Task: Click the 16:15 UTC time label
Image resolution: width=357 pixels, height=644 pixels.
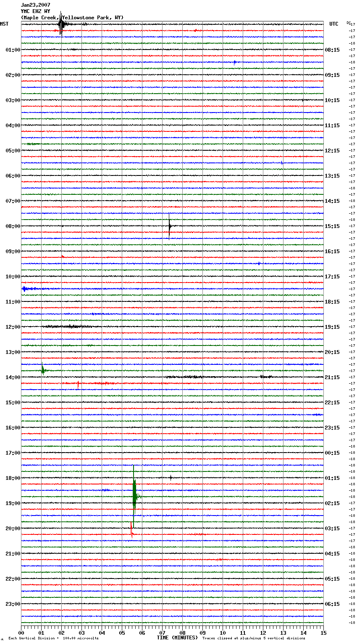Action: [332, 251]
